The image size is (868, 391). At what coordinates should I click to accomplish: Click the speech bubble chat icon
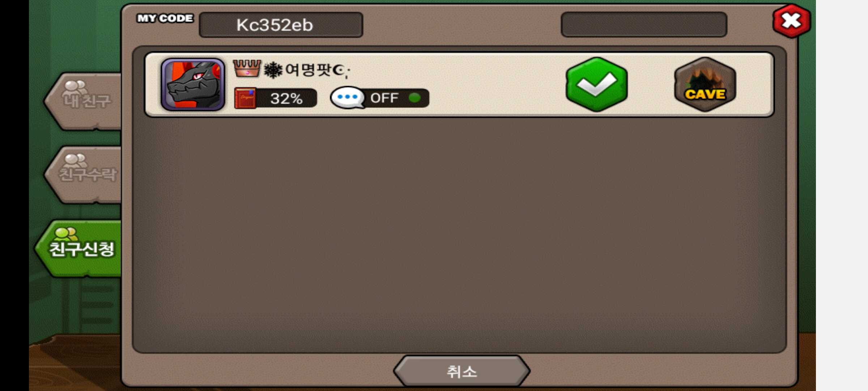[x=347, y=97]
